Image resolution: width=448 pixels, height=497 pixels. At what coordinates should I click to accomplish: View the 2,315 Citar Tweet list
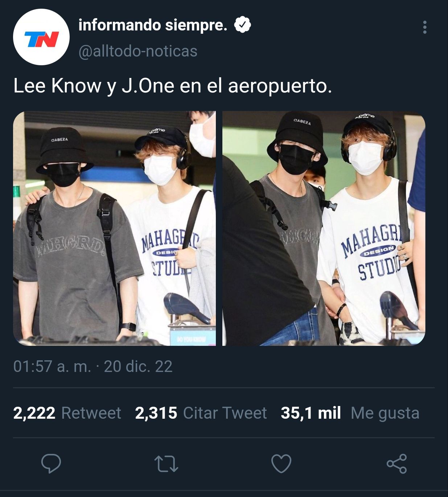[x=201, y=413]
